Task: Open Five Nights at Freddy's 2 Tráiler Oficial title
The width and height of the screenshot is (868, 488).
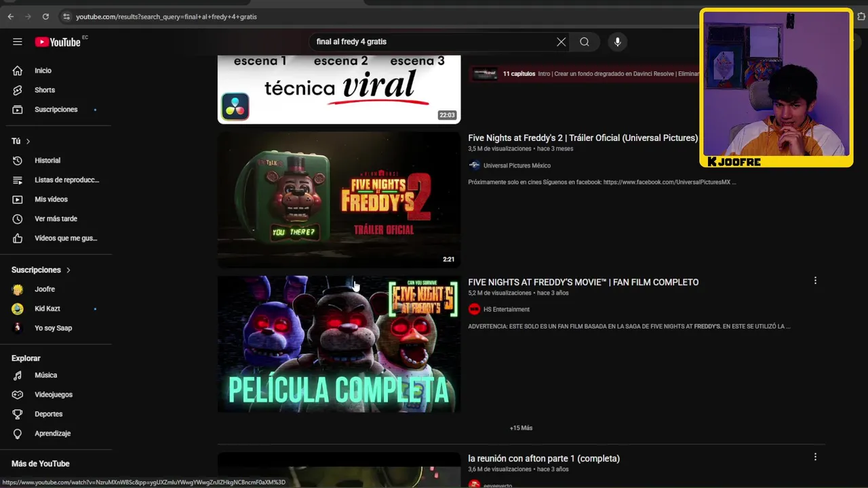Action: (x=583, y=138)
